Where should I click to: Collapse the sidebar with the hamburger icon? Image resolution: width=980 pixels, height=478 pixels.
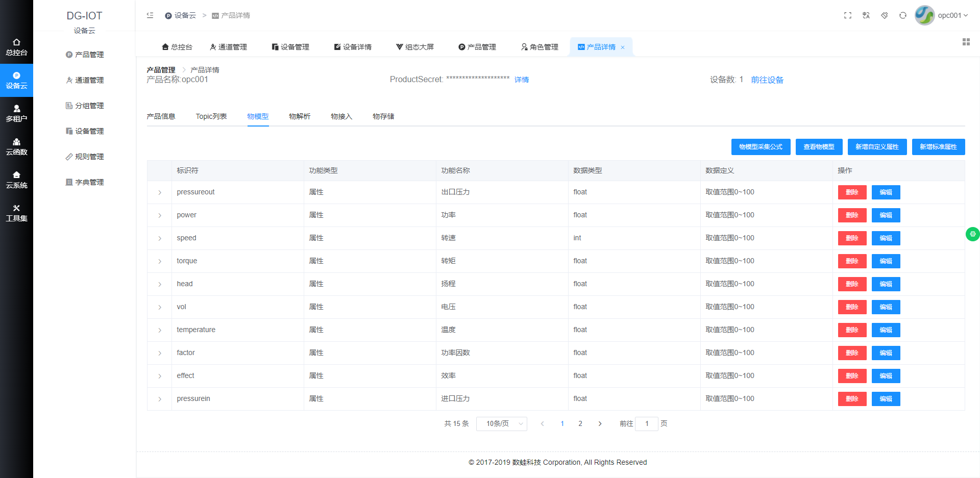[150, 15]
